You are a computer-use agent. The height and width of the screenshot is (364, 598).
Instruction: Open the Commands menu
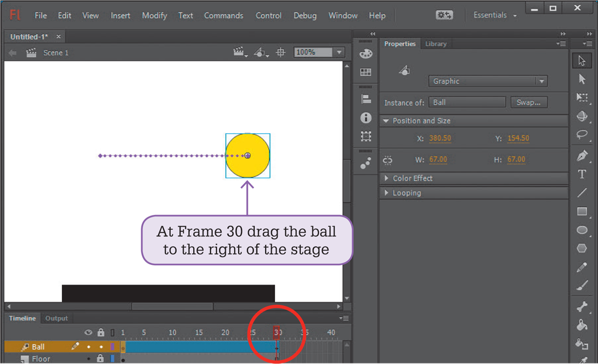[x=223, y=15]
